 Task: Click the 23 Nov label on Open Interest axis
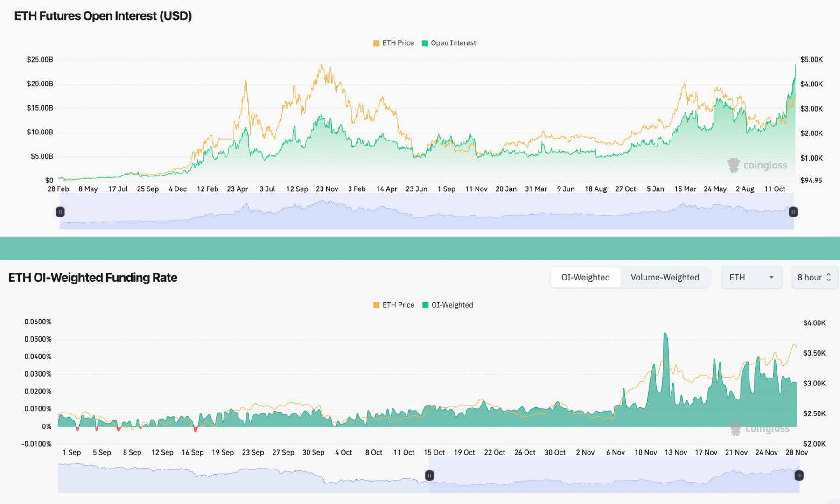pyautogui.click(x=327, y=189)
